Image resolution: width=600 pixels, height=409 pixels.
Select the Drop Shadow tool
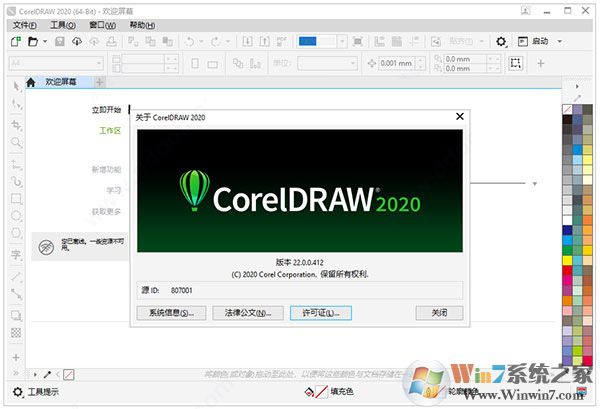click(x=16, y=316)
